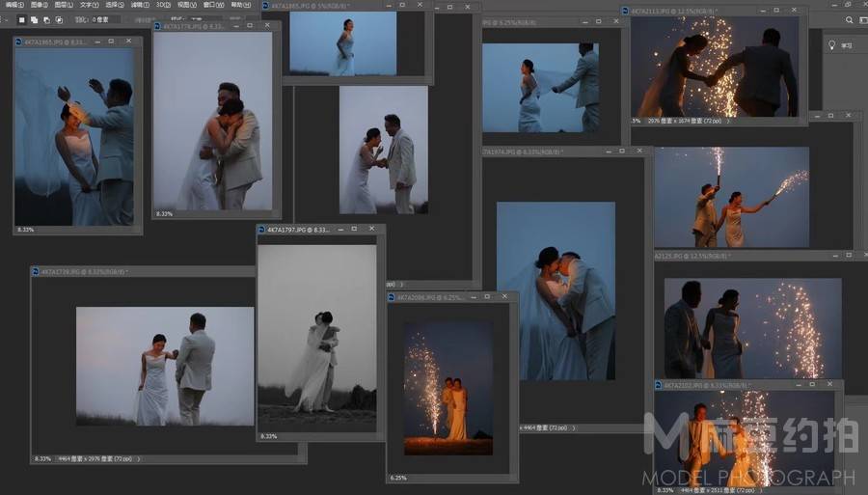Click zoom field 8.33% in 4K7A1965.JPG window
Image resolution: width=868 pixels, height=495 pixels.
25,230
